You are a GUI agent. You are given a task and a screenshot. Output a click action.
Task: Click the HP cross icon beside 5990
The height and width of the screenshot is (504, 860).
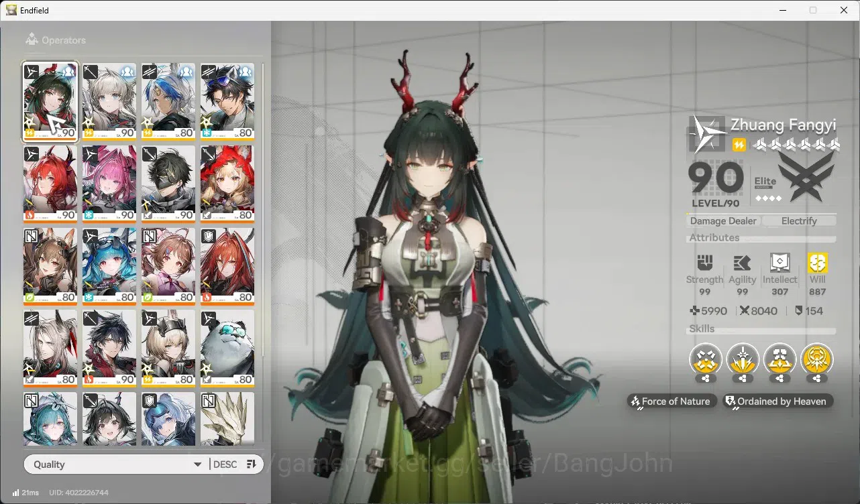695,311
